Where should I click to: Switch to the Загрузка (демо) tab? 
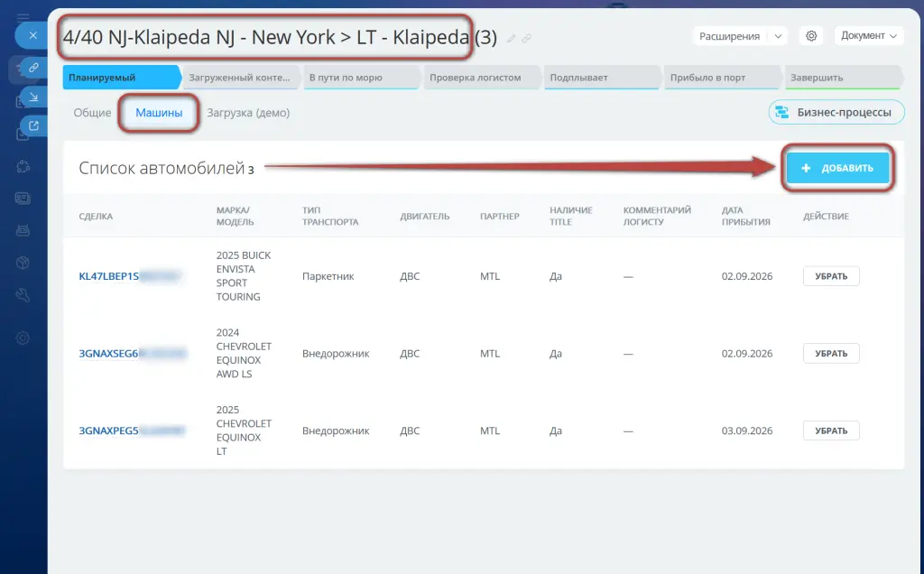tap(248, 113)
